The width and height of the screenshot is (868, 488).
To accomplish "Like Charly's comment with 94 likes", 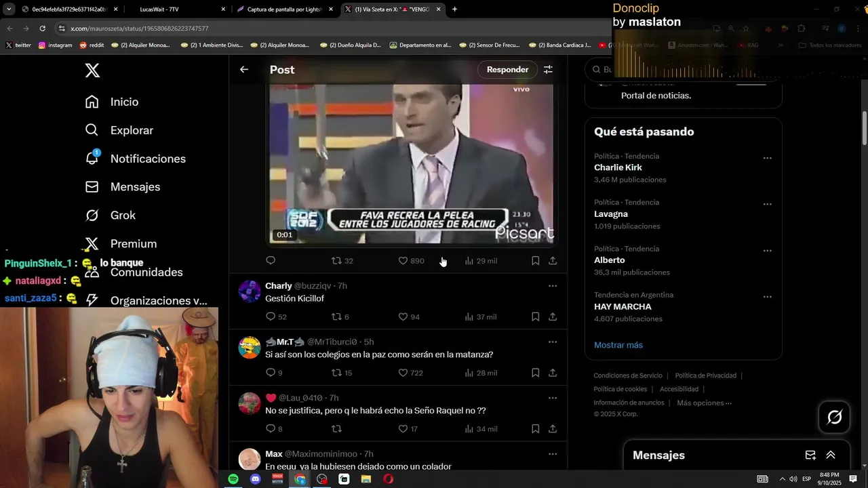I will tap(409, 317).
